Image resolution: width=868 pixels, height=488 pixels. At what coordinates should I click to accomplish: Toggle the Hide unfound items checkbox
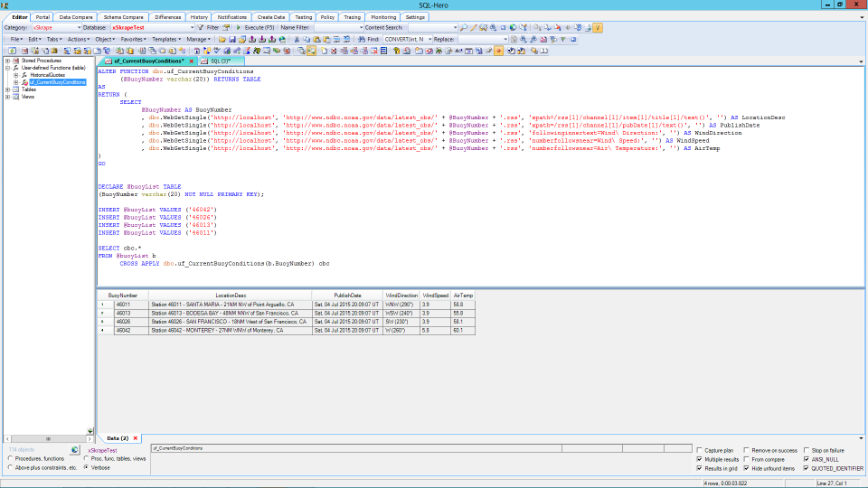tap(747, 468)
